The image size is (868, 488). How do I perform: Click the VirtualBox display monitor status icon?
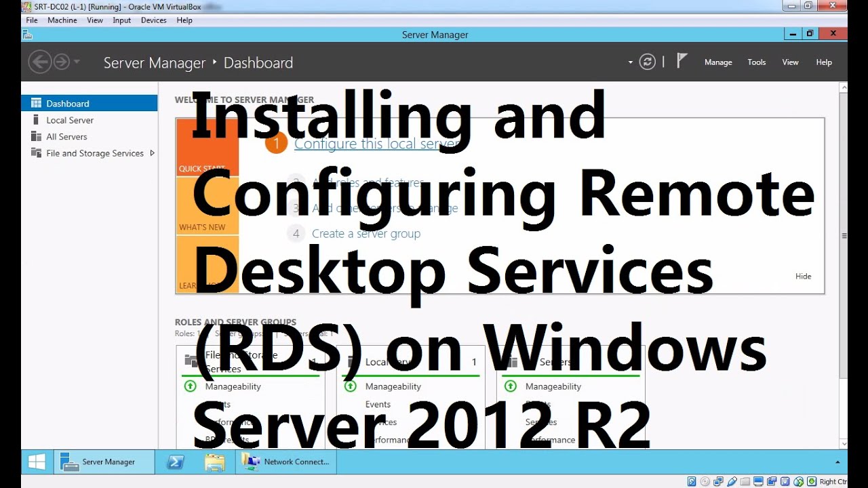coord(759,482)
